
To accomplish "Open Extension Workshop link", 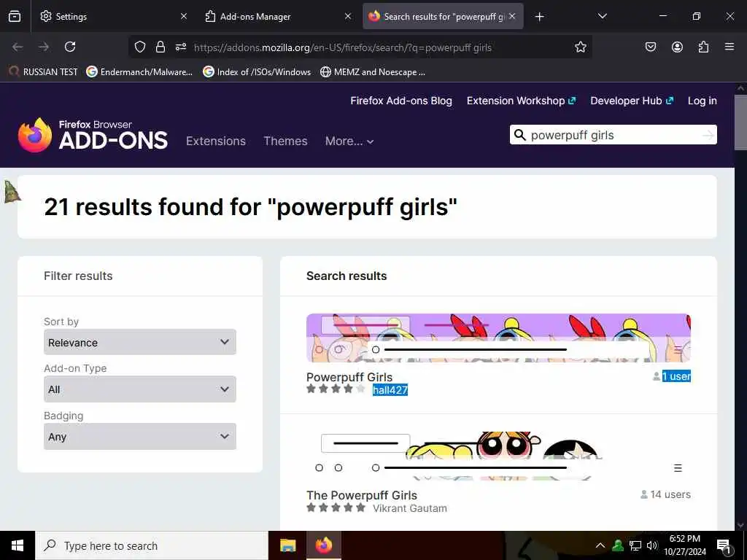I will coord(521,101).
